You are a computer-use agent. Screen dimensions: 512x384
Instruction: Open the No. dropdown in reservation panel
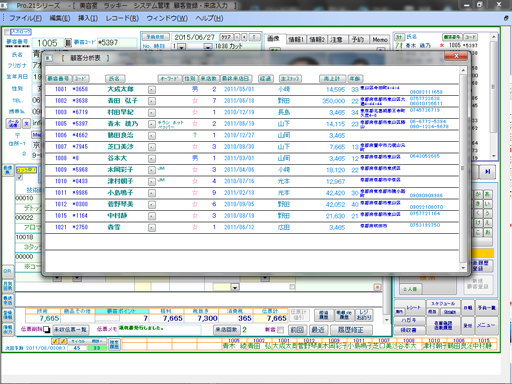tap(181, 47)
